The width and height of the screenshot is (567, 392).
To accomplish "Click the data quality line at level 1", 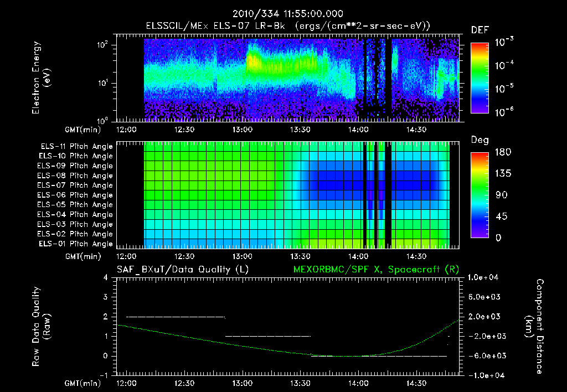I will tap(268, 336).
